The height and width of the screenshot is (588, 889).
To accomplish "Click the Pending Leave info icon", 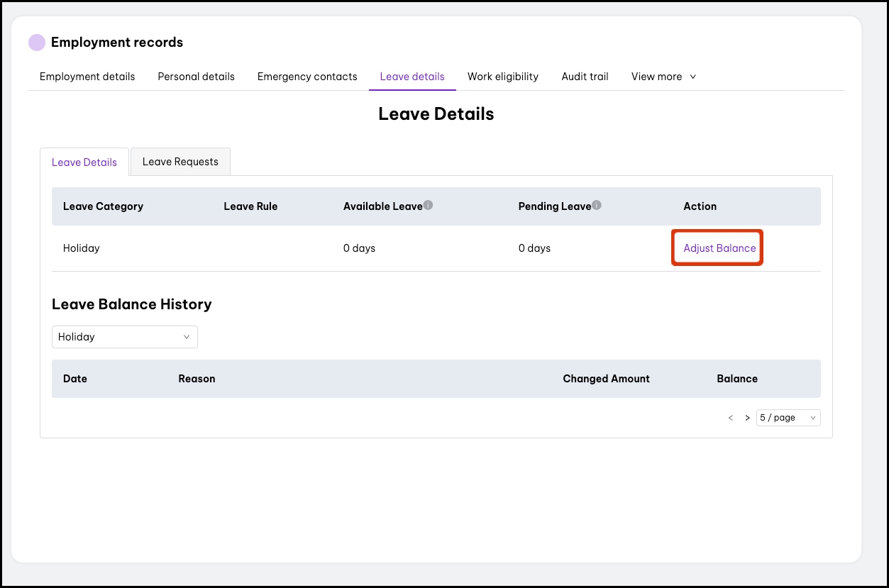I will click(597, 205).
